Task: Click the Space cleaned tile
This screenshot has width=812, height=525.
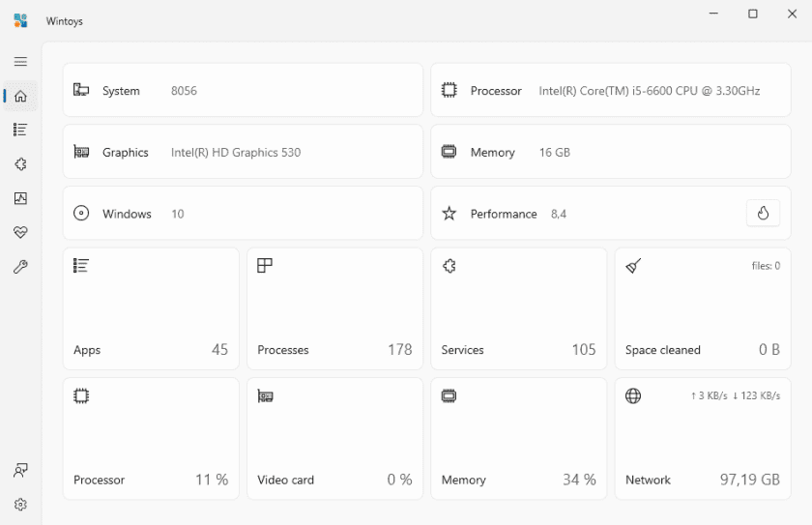Action: coord(702,308)
